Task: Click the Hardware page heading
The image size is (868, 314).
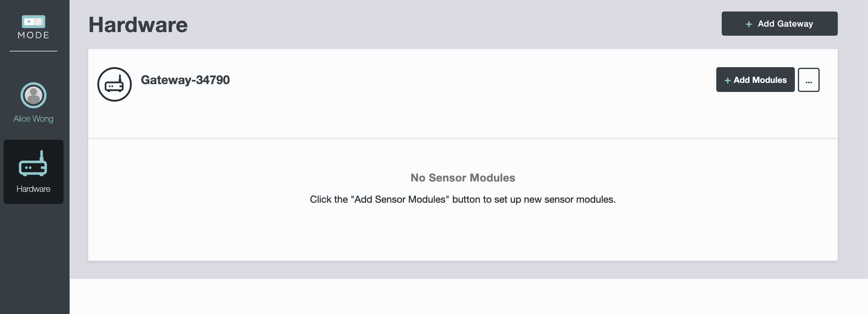Action: pyautogui.click(x=138, y=25)
